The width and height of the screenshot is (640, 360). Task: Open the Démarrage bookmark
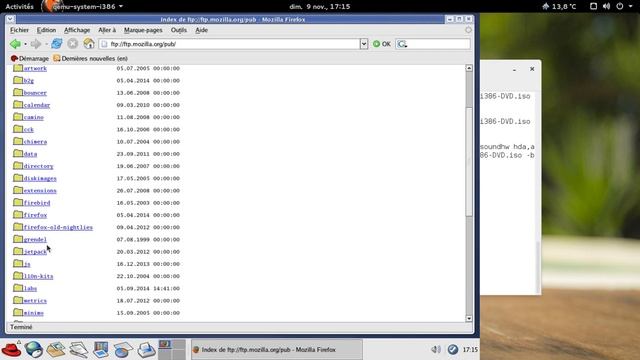point(30,58)
